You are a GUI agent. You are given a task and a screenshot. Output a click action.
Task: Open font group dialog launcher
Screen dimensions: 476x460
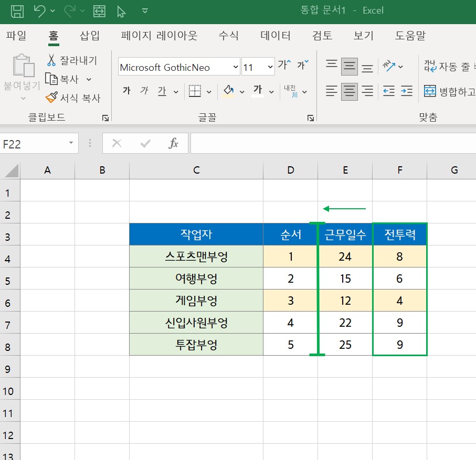pyautogui.click(x=310, y=117)
